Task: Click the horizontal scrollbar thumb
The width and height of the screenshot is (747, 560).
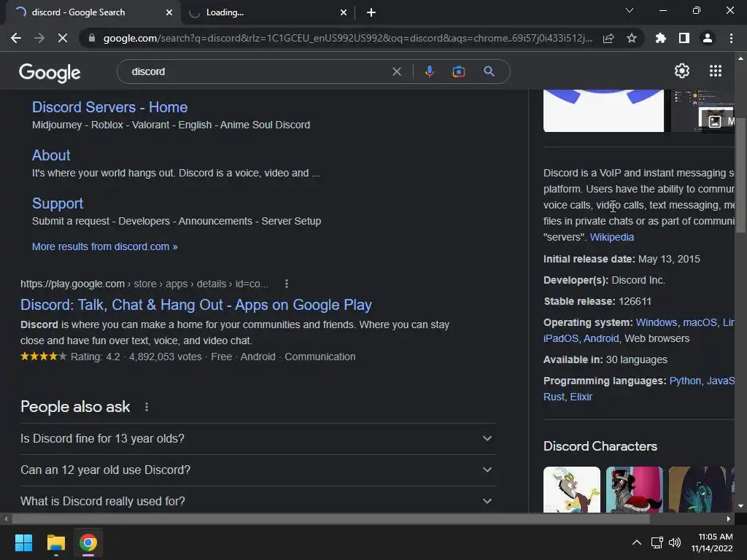Action: [330, 519]
